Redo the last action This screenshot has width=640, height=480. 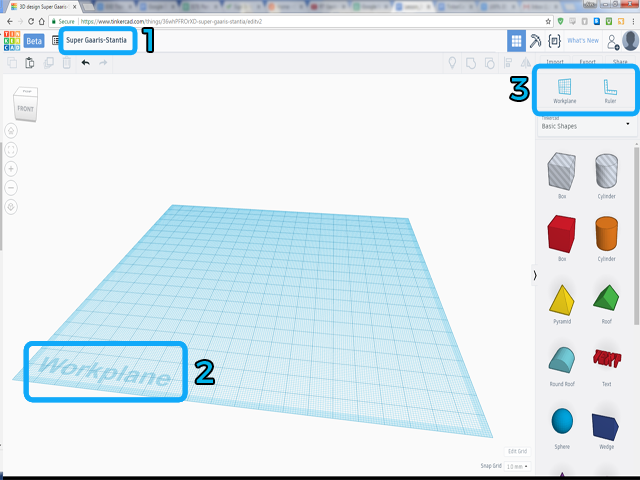pos(103,62)
